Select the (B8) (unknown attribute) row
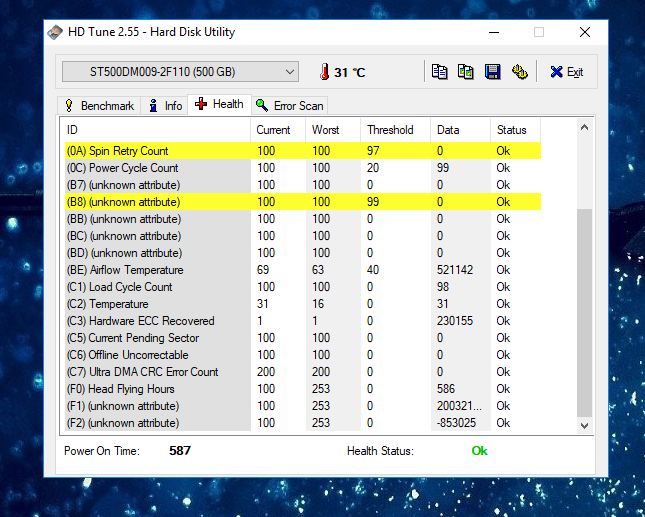Image resolution: width=645 pixels, height=517 pixels. (303, 202)
